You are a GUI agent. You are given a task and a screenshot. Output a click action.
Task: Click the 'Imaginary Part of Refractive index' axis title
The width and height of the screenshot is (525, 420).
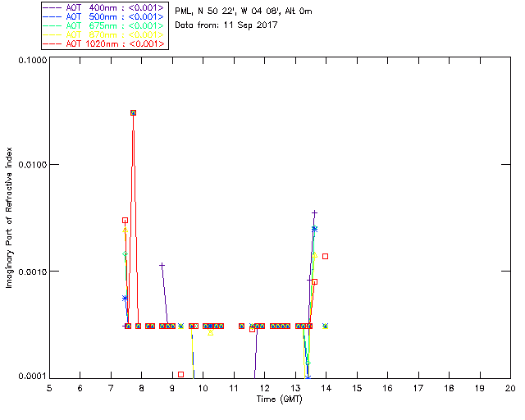coord(9,217)
